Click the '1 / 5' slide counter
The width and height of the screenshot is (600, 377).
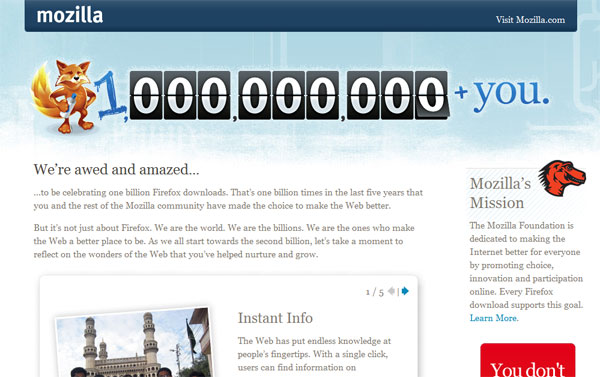click(375, 292)
